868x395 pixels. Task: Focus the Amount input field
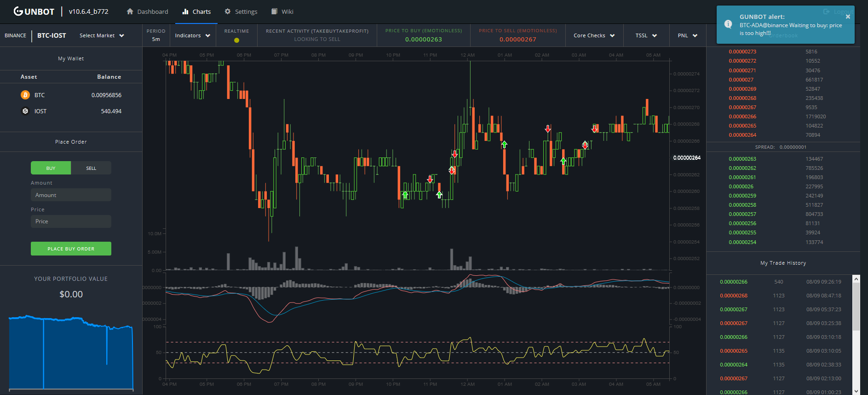pyautogui.click(x=71, y=195)
